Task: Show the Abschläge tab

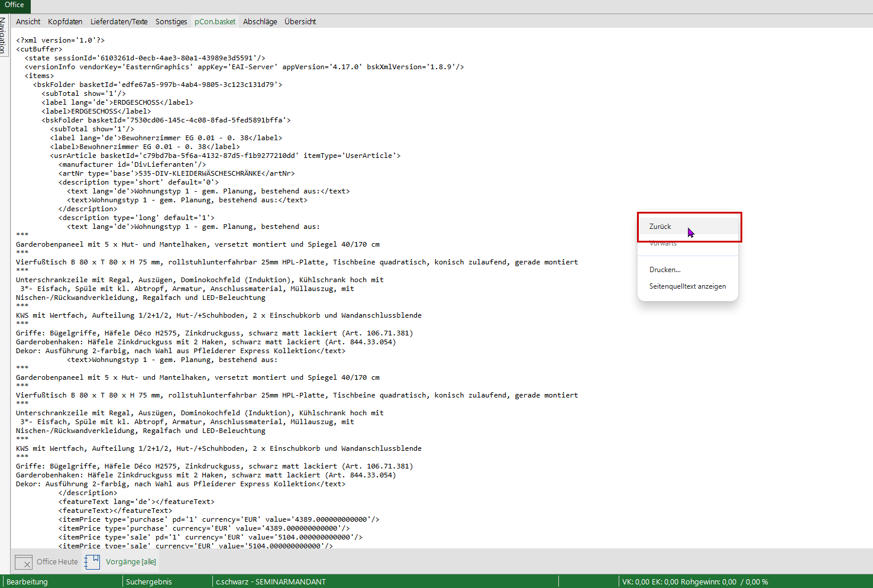Action: point(260,22)
